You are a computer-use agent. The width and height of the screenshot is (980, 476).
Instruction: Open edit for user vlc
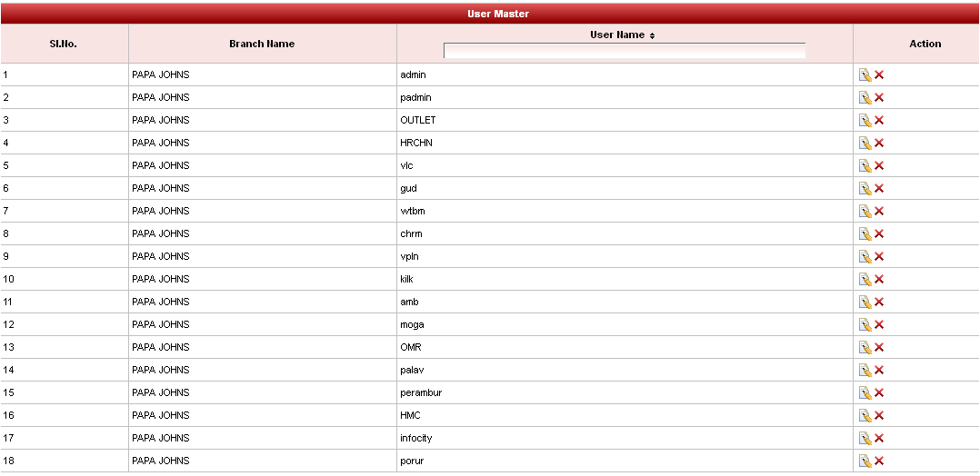tap(865, 165)
